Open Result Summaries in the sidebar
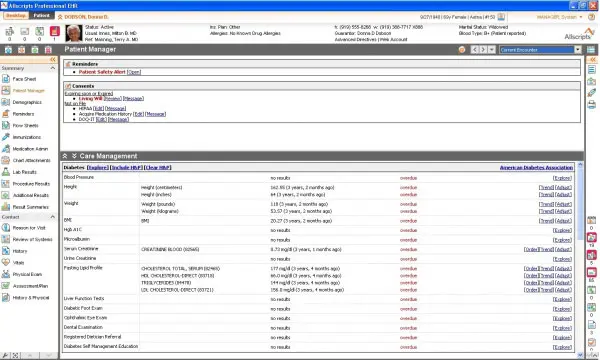This screenshot has height=360, width=600. pyautogui.click(x=31, y=207)
